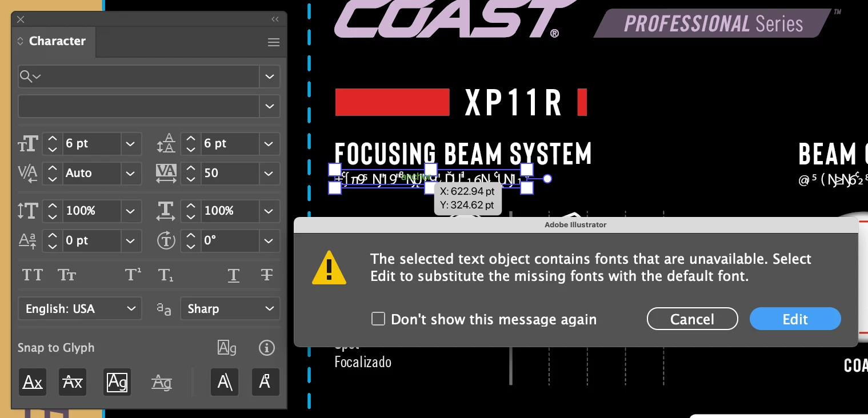Enable the anchor point snap option
This screenshot has height=418, width=868.
tap(265, 382)
